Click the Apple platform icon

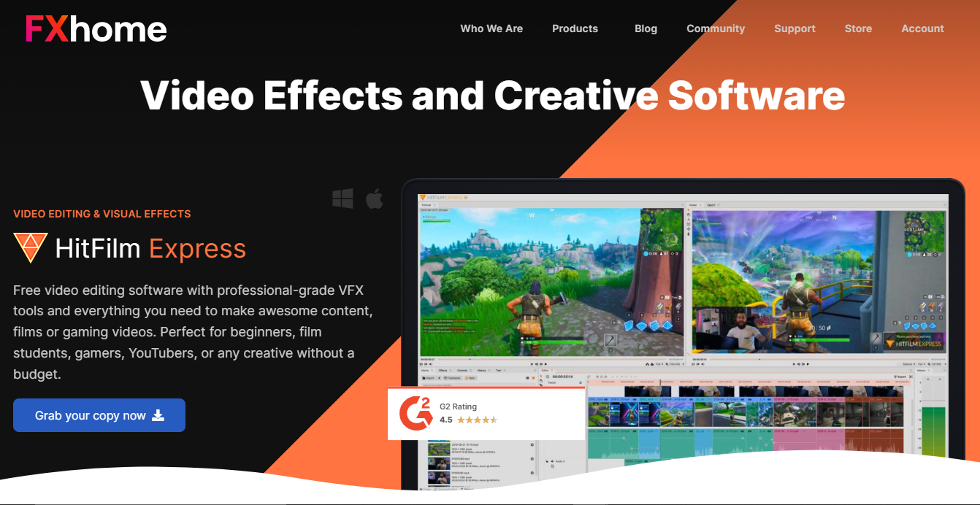[375, 198]
